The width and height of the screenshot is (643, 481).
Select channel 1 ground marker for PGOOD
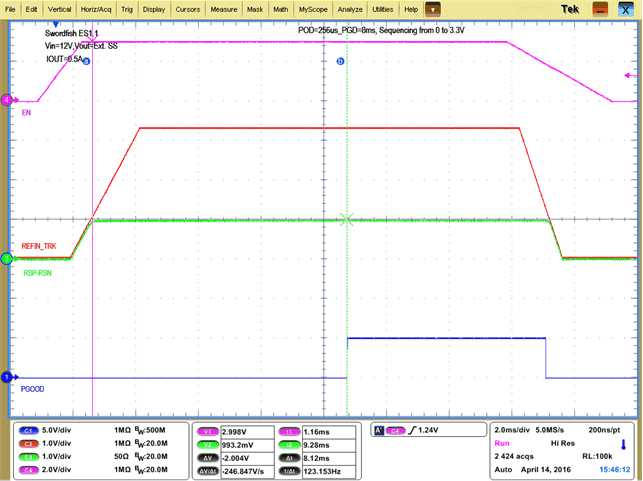7,377
